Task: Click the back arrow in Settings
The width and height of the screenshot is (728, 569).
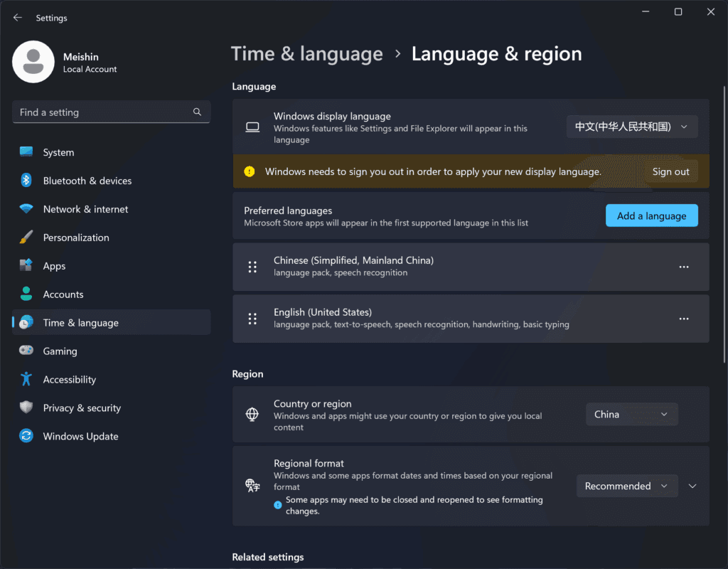Action: [18, 18]
